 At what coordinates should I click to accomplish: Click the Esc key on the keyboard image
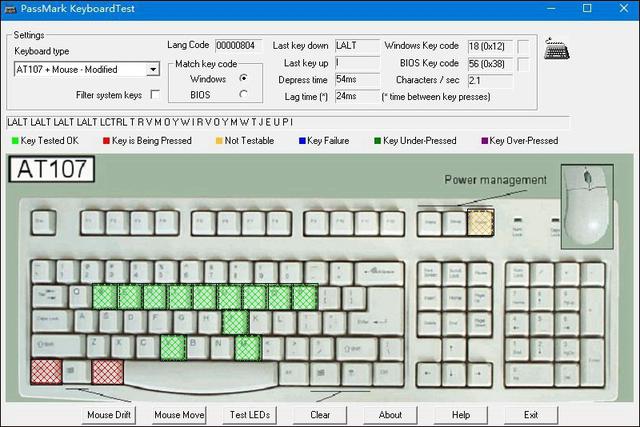point(43,222)
